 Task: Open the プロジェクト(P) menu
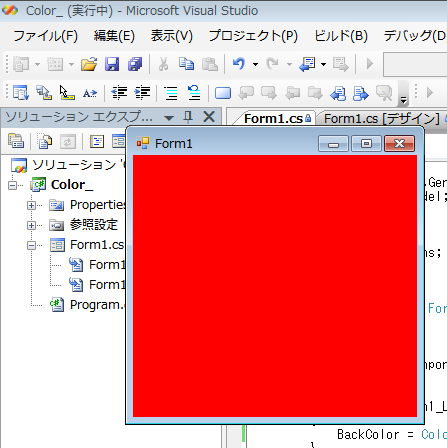pos(253,36)
